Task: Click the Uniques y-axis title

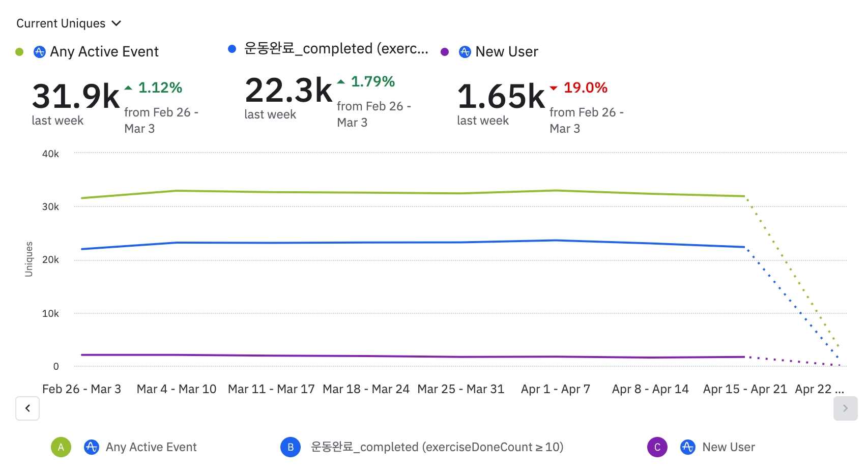Action: pyautogui.click(x=29, y=259)
